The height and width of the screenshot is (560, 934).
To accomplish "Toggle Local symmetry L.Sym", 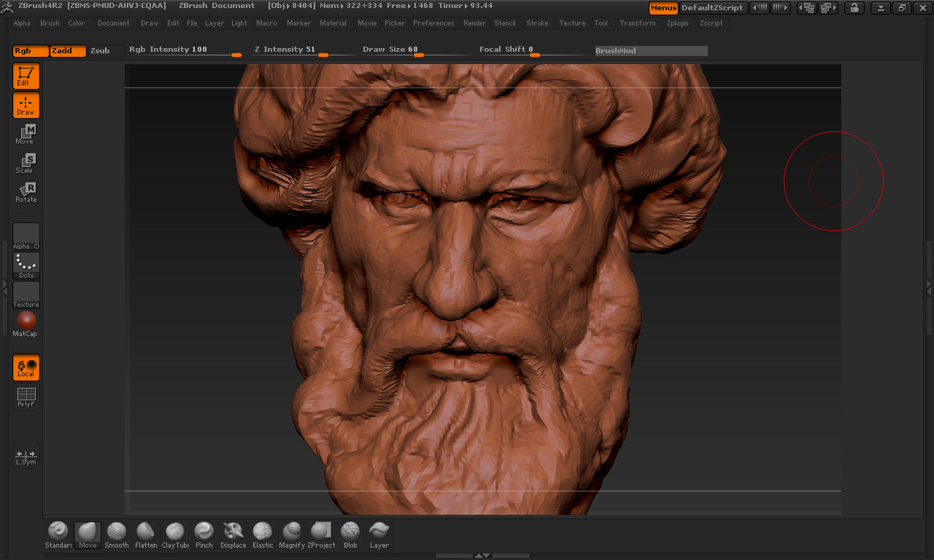I will tap(26, 456).
